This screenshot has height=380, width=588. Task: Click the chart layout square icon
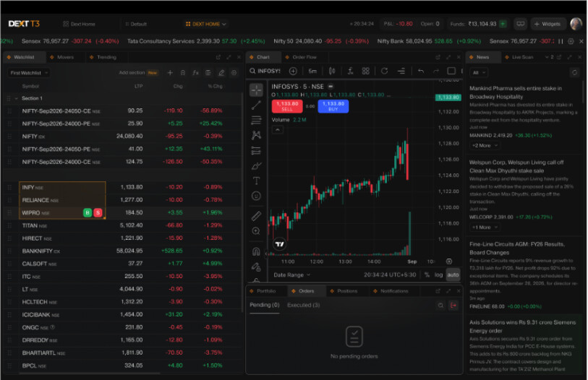pyautogui.click(x=451, y=71)
